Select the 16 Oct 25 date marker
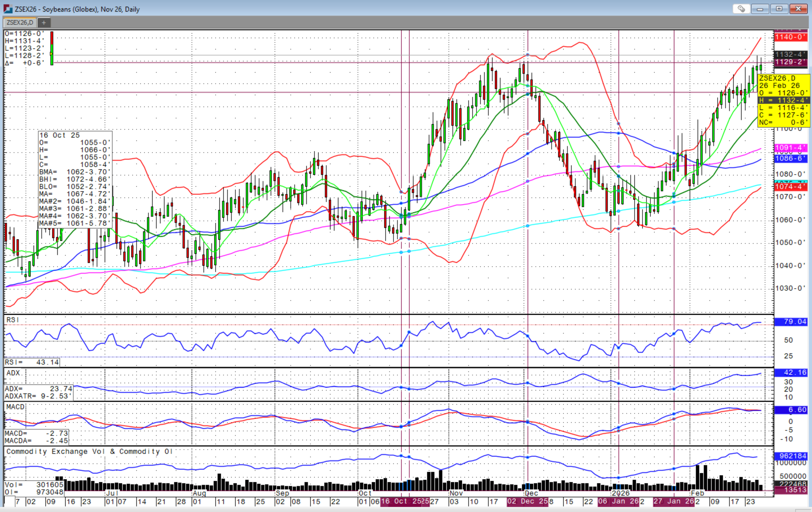 click(401, 501)
